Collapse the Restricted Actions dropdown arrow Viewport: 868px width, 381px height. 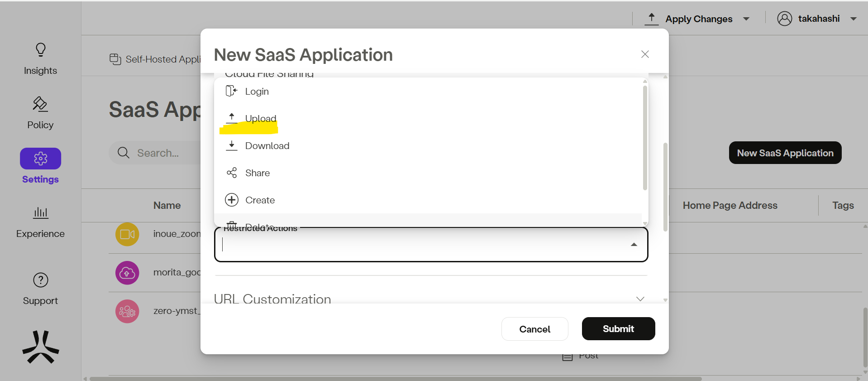coord(634,245)
